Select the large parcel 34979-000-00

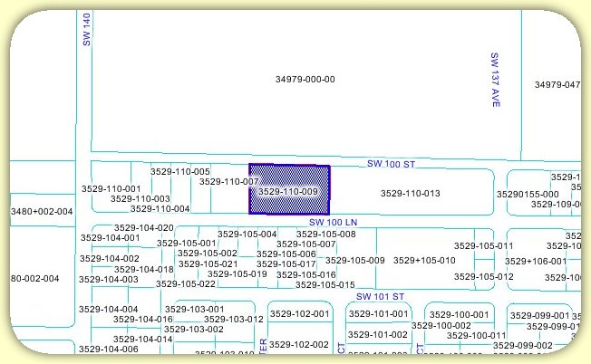(305, 80)
